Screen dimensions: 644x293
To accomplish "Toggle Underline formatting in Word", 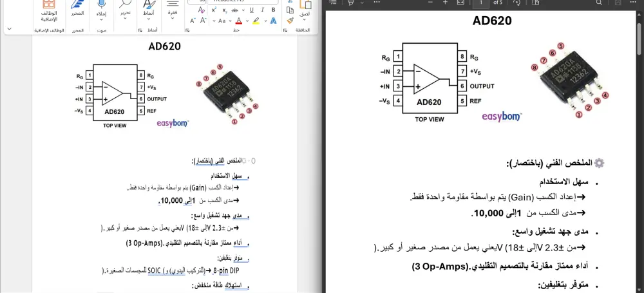I will click(251, 10).
